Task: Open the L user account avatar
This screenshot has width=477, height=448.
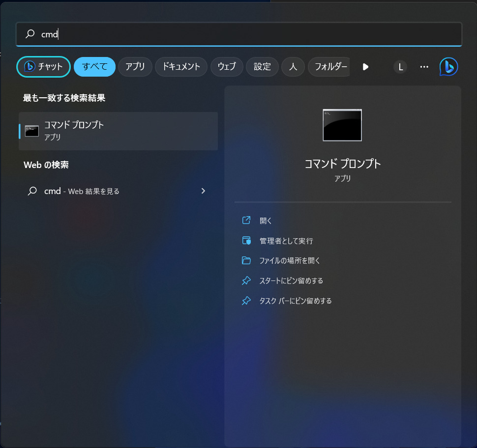Action: point(400,67)
